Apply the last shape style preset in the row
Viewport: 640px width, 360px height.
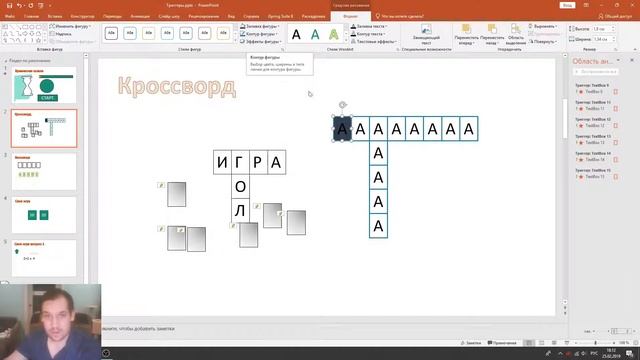coord(223,33)
